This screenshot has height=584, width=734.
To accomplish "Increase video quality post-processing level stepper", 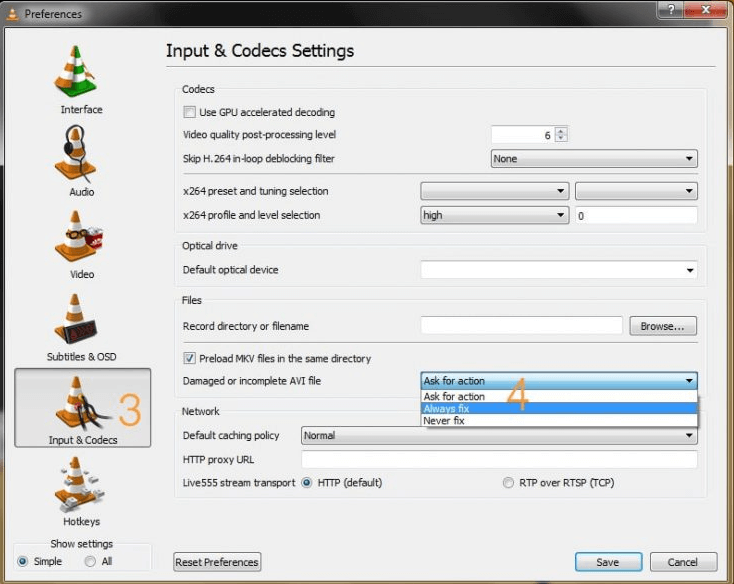I will tap(561, 130).
